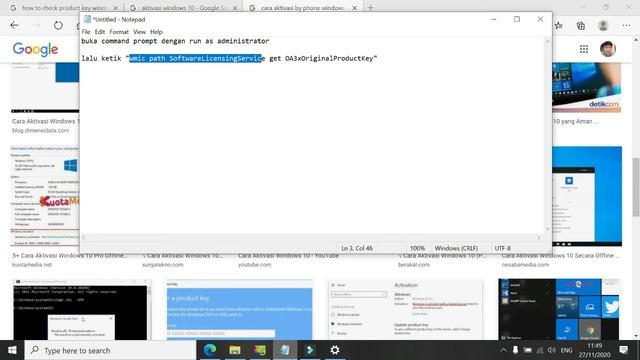Screen dimensions: 640x360
Task: Open Start menu tiles thumbnail with Twitter
Action: 559,309
